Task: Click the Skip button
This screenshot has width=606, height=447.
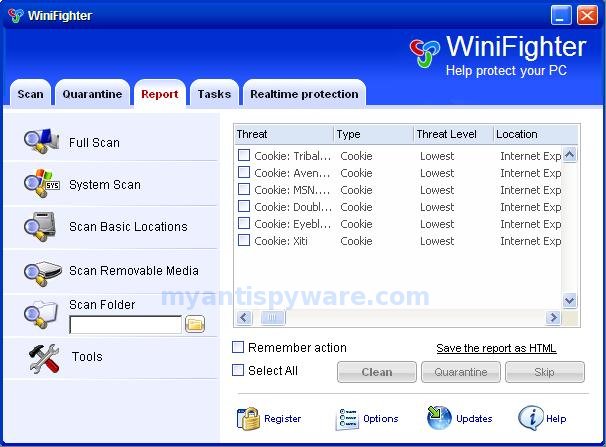Action: click(545, 372)
